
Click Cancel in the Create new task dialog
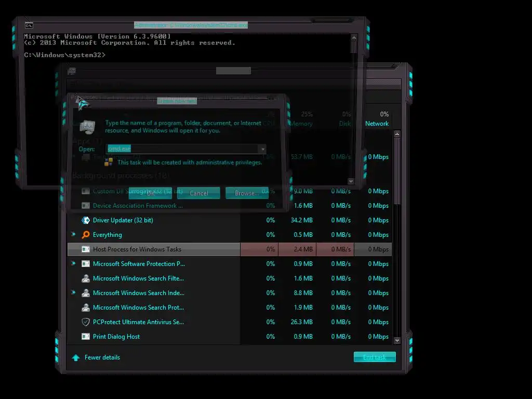pos(198,193)
